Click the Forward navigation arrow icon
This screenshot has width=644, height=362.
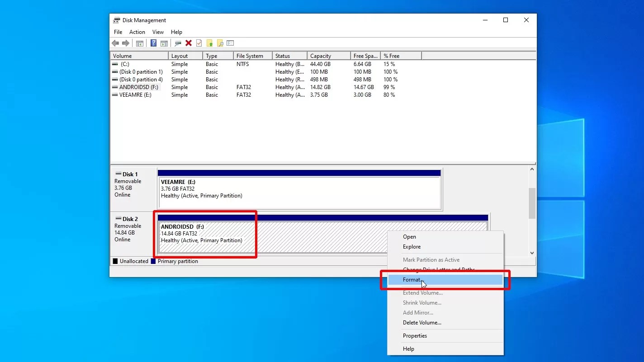point(125,43)
